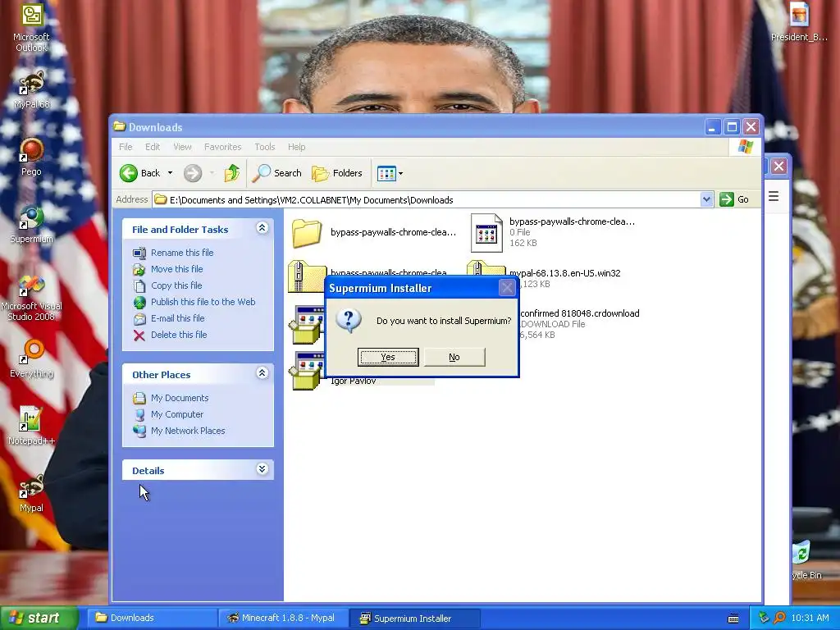Select installer icon above Igor Pavlov item
840x630 pixels.
click(307, 325)
